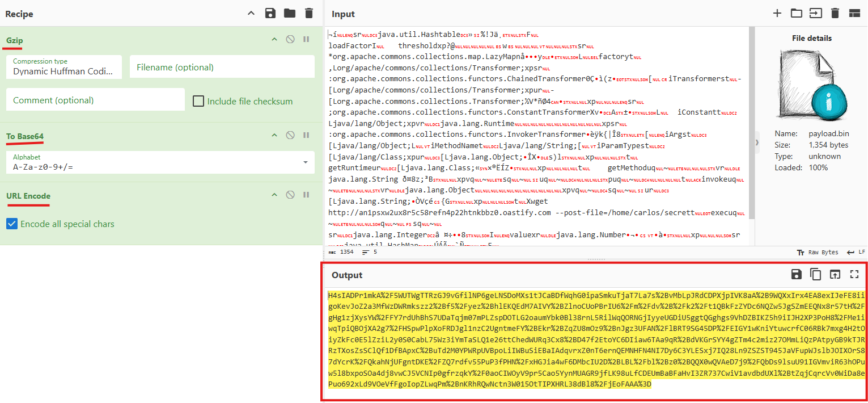Clear the input with the trash icon
Viewport: 868px width, 403px height.
(835, 13)
